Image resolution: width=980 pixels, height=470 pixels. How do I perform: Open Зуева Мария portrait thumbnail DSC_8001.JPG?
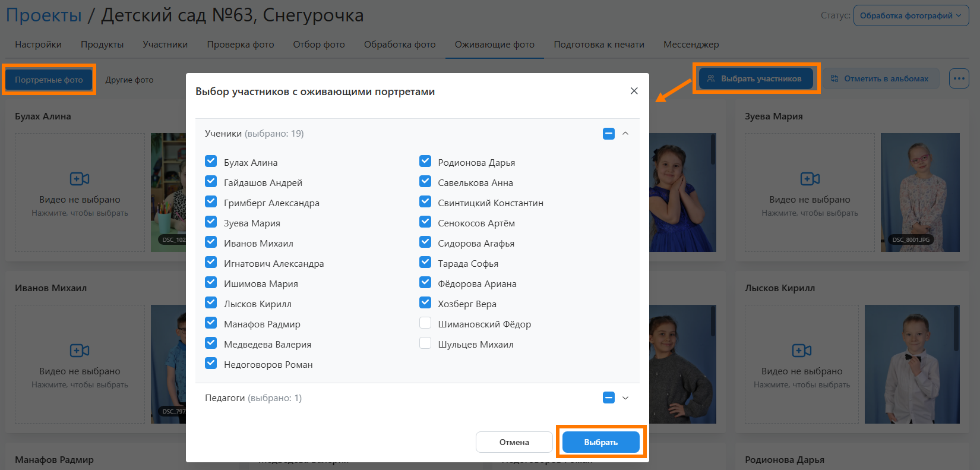tap(919, 192)
